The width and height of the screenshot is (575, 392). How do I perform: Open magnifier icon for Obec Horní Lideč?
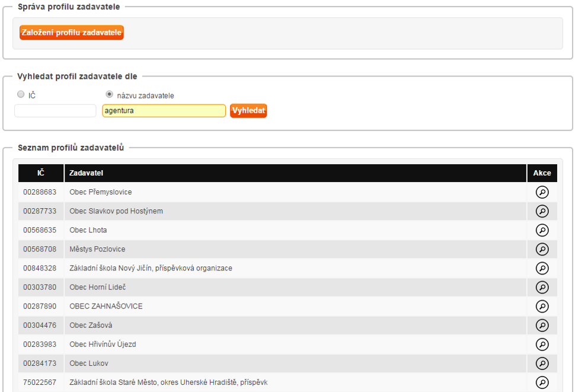pyautogui.click(x=542, y=287)
